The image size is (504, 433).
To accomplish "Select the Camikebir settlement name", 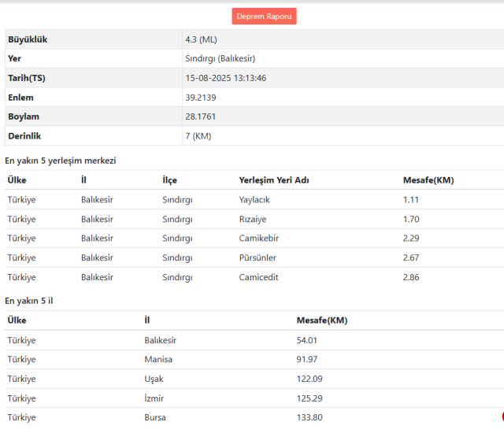I will click(259, 239).
